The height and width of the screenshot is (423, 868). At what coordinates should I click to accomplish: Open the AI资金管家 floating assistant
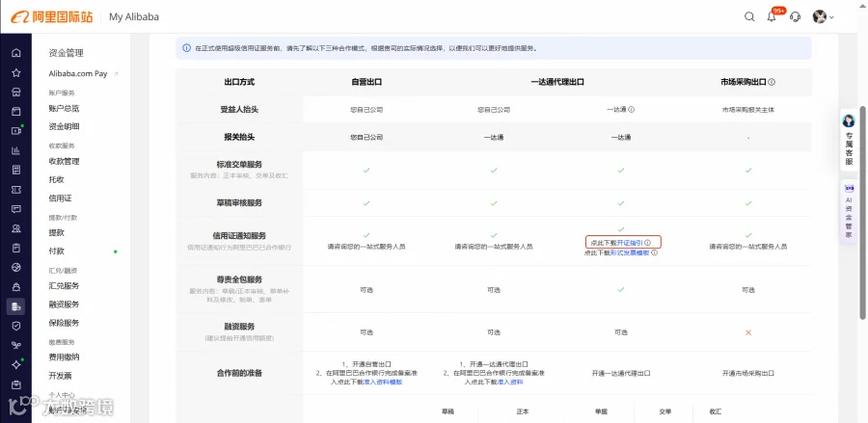(849, 213)
